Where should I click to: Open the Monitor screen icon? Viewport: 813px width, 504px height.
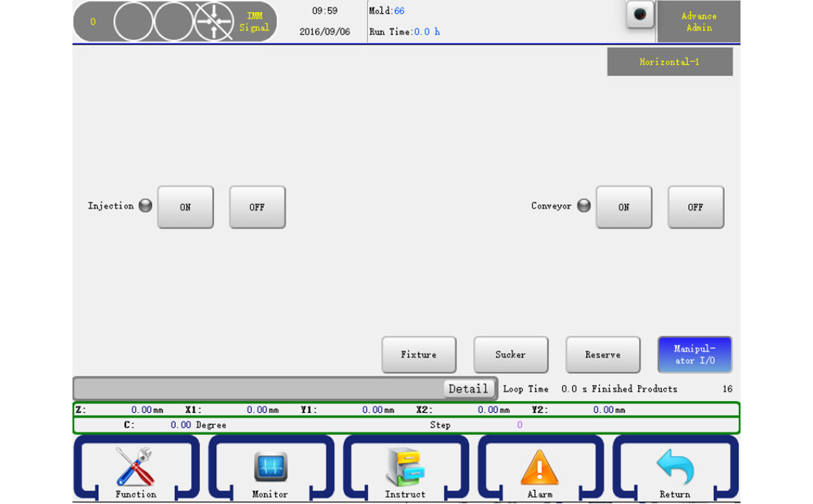click(270, 467)
